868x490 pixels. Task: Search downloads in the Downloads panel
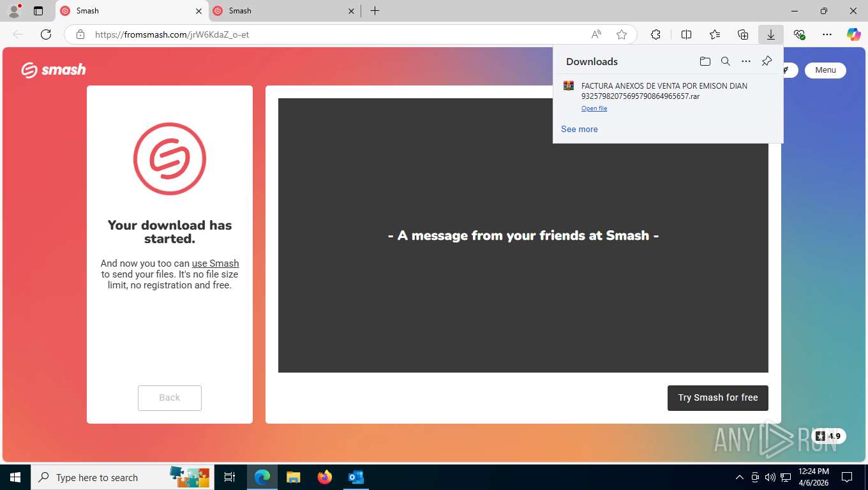point(726,61)
